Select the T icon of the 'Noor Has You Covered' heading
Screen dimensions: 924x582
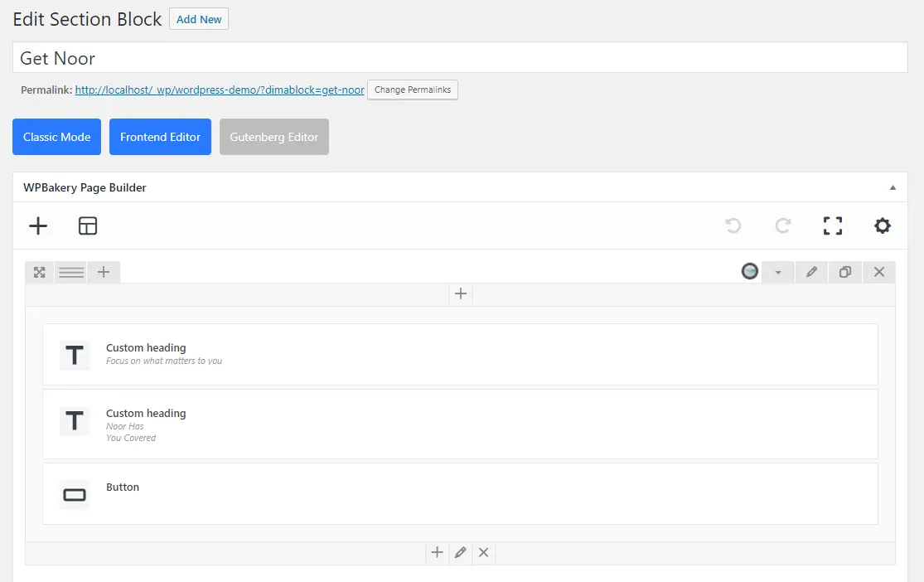75,421
